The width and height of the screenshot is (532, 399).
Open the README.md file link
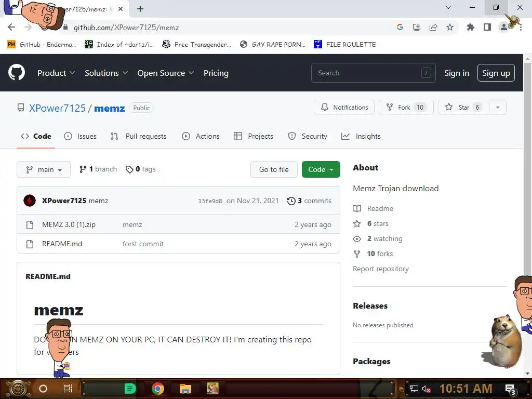click(x=62, y=244)
